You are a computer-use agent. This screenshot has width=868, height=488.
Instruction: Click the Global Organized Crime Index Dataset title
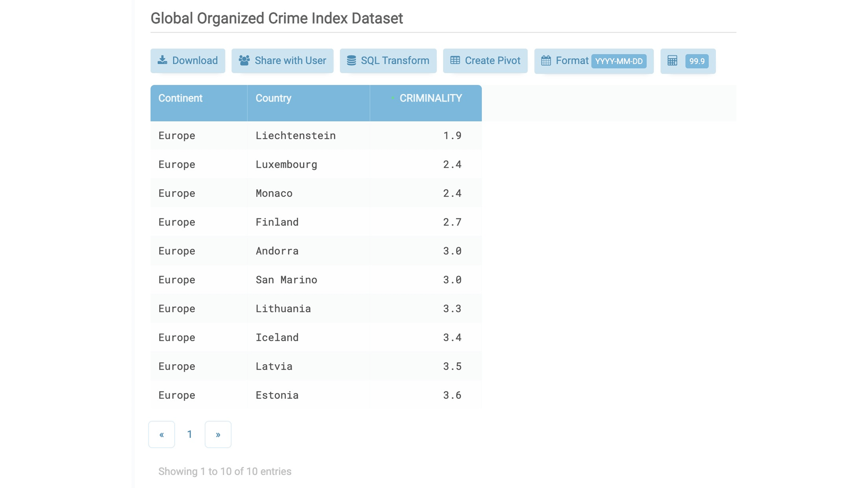pyautogui.click(x=277, y=19)
